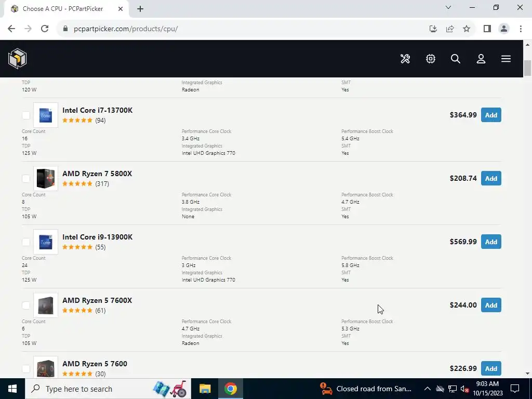This screenshot has width=532, height=399.
Task: Open the notifications center icon
Action: tap(515, 389)
